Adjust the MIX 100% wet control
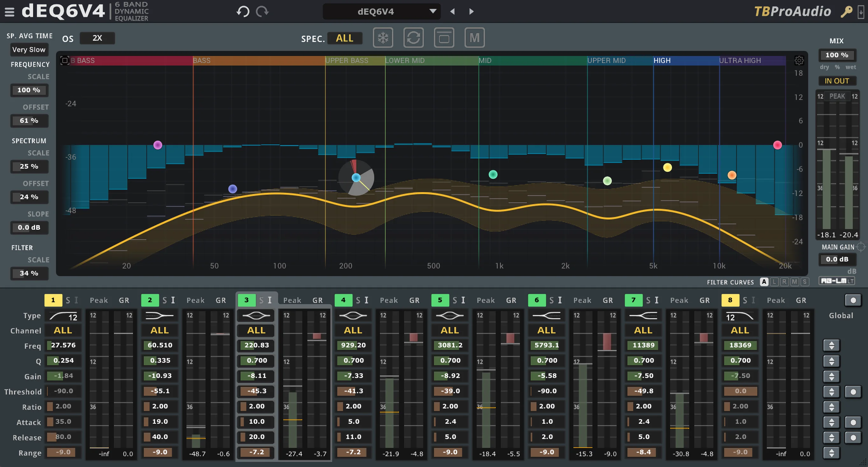 click(x=837, y=55)
